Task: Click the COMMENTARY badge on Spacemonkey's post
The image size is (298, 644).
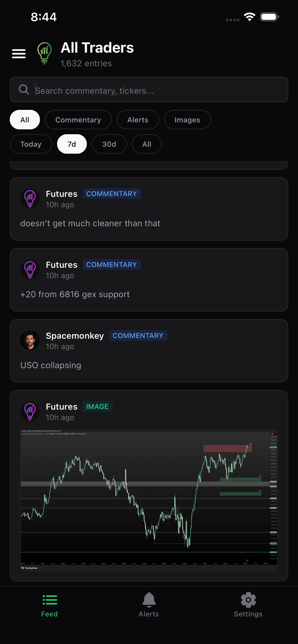Action: coord(138,335)
